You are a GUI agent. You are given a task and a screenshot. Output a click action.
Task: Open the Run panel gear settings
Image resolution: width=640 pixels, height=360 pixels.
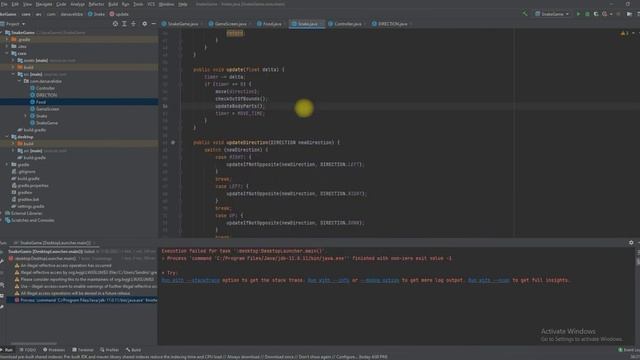click(631, 242)
